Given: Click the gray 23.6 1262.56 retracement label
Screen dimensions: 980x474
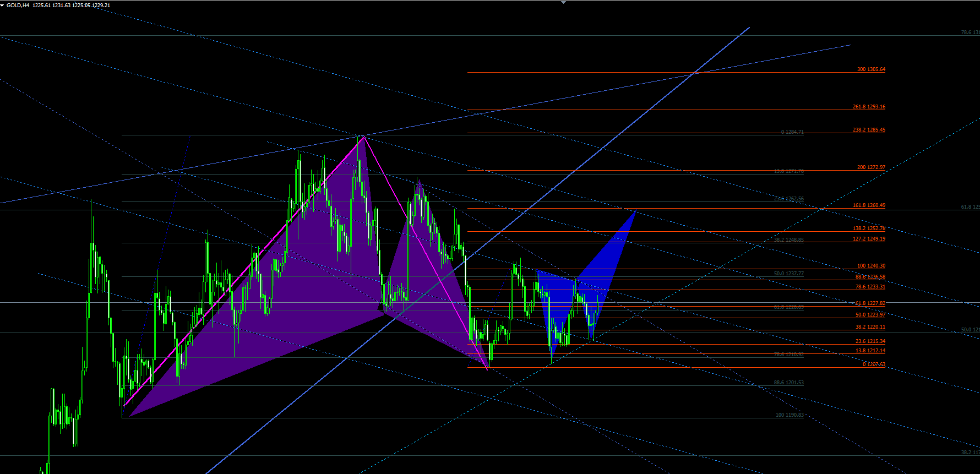Looking at the screenshot, I should click(x=789, y=199).
